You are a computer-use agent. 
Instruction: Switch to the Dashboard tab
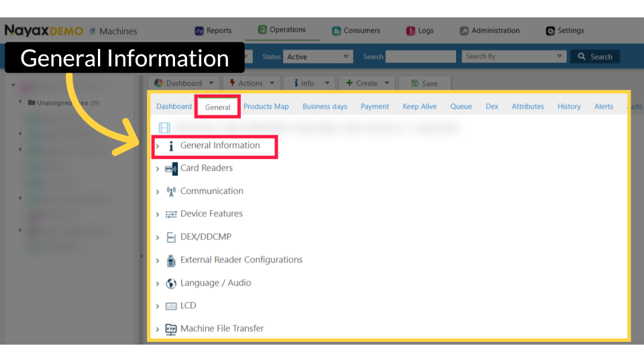tap(174, 107)
